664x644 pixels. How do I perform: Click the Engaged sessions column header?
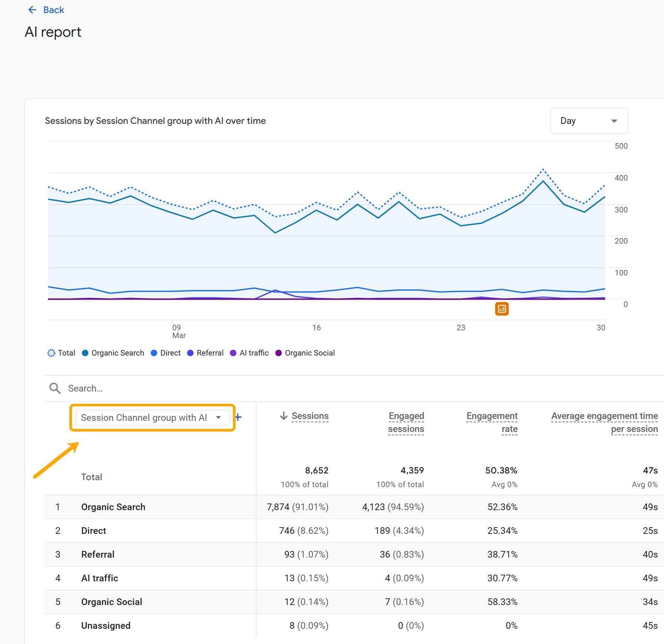point(406,422)
